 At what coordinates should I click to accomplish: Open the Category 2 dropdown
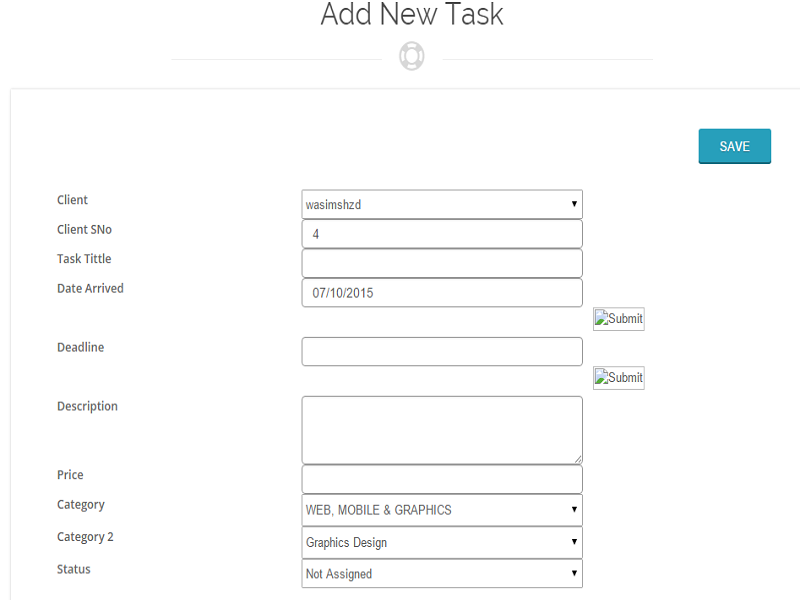click(441, 542)
